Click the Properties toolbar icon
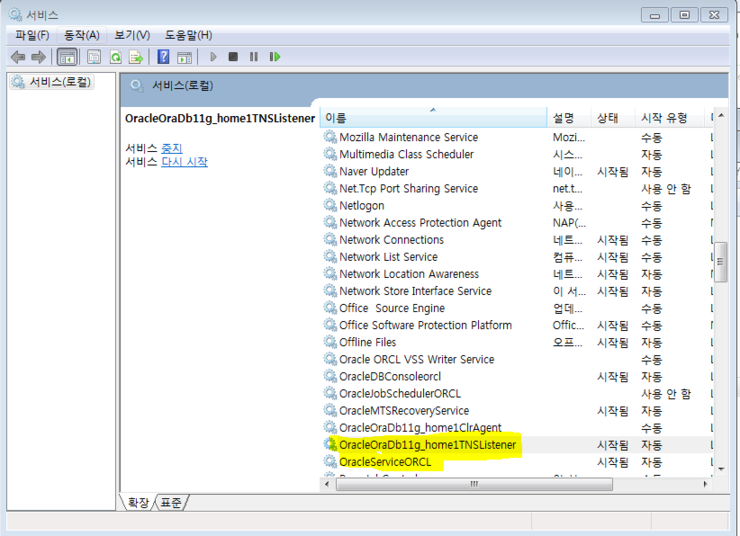Image resolution: width=740 pixels, height=536 pixels. tap(94, 57)
